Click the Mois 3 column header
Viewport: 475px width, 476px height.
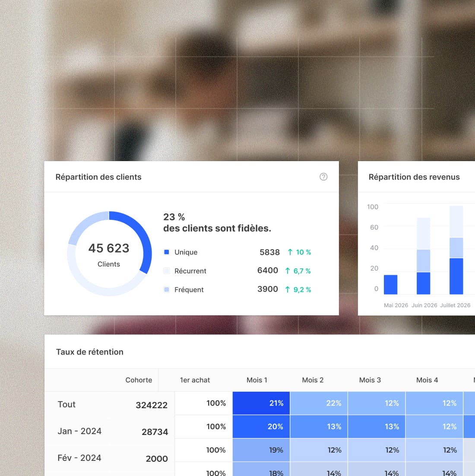[x=370, y=380]
